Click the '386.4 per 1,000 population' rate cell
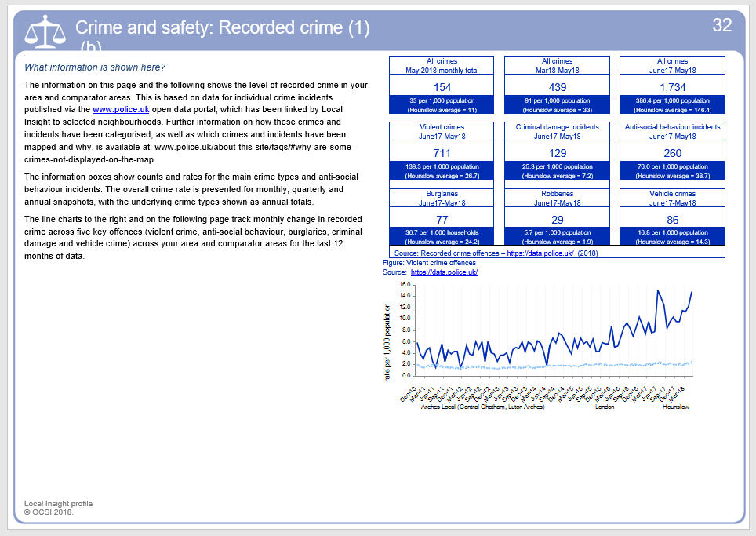 point(672,104)
